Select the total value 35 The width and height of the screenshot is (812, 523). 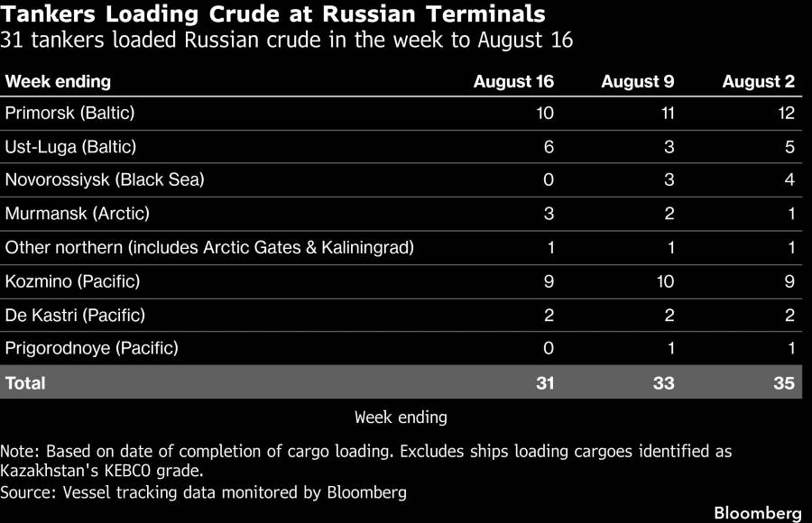click(784, 383)
